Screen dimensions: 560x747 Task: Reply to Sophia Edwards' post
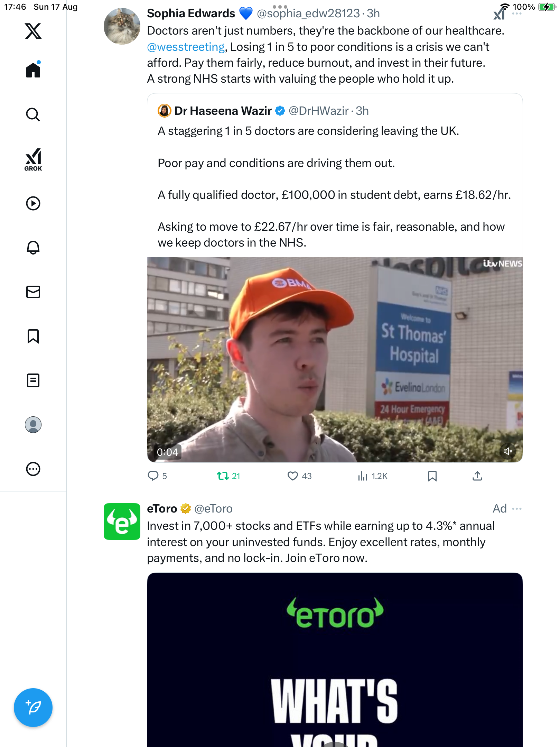153,476
